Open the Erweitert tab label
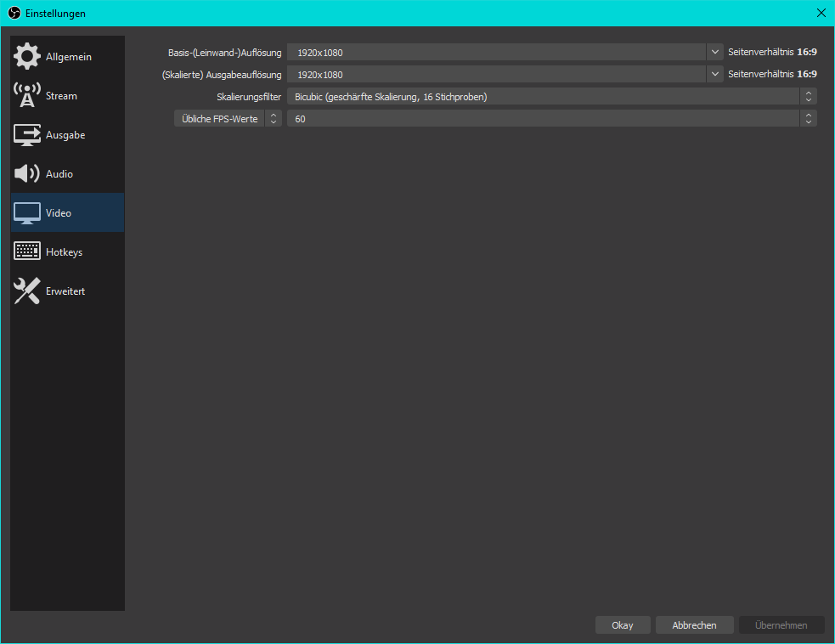835x644 pixels. pos(65,291)
